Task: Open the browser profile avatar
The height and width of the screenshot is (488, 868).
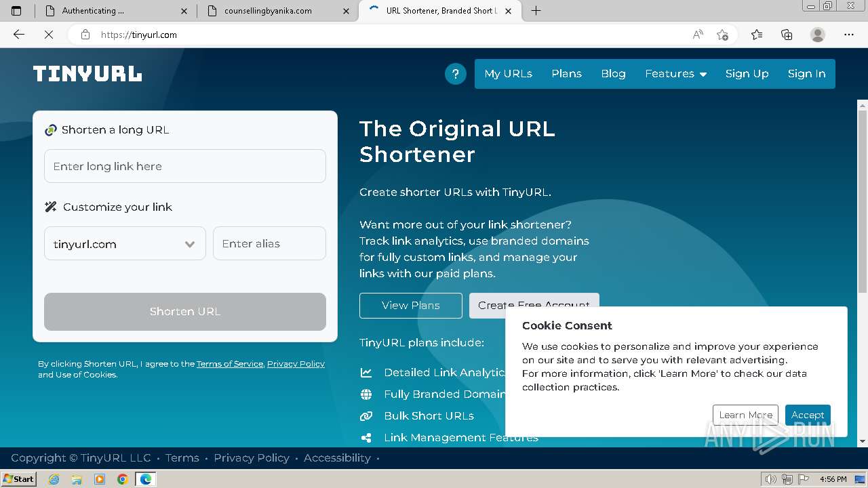Action: [818, 35]
